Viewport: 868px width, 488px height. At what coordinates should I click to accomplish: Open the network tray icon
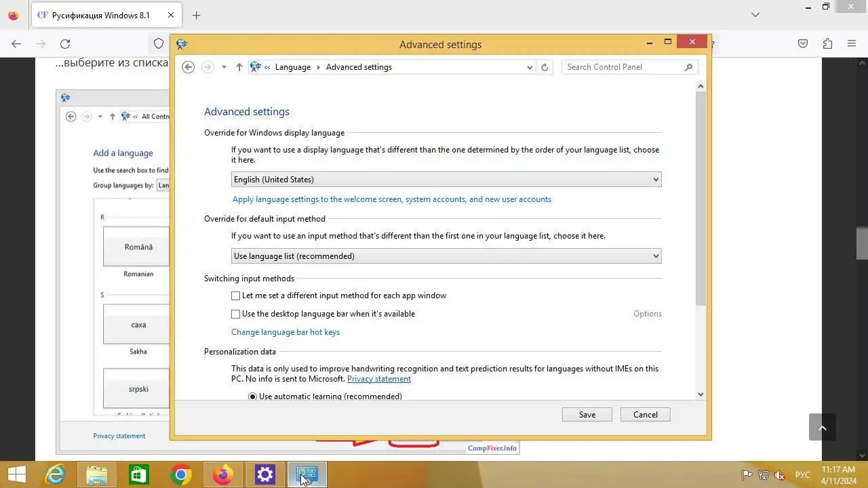pos(764,475)
